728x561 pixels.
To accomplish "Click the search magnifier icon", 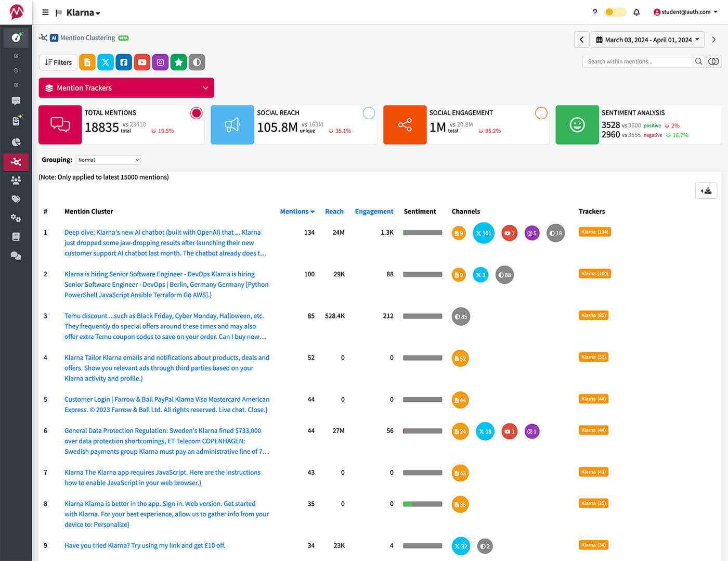I will point(699,61).
